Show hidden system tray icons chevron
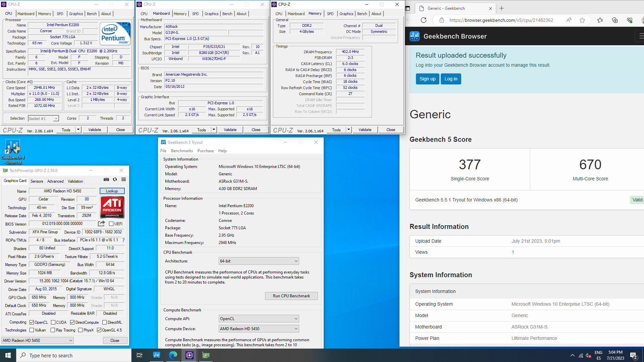This screenshot has width=644, height=362. pyautogui.click(x=573, y=356)
